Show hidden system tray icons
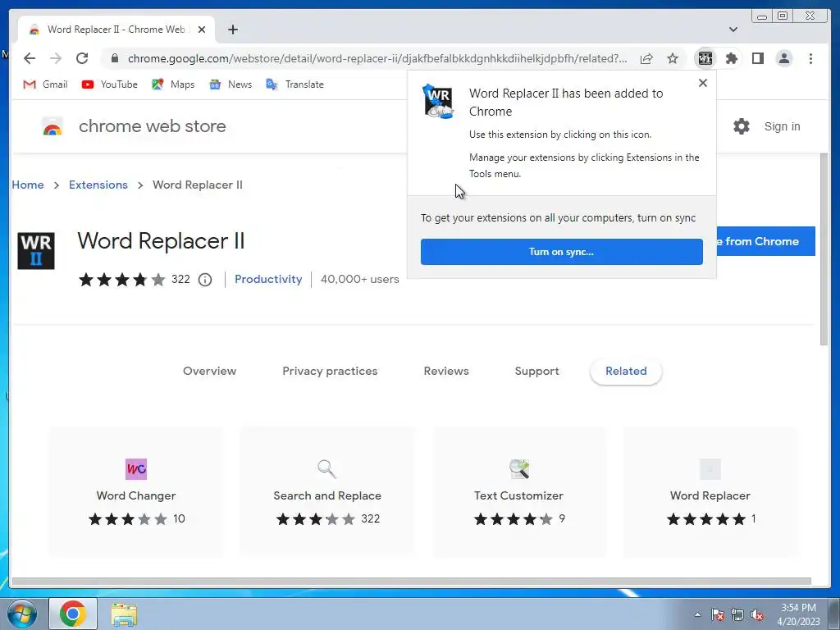The image size is (840, 630). coord(697,614)
